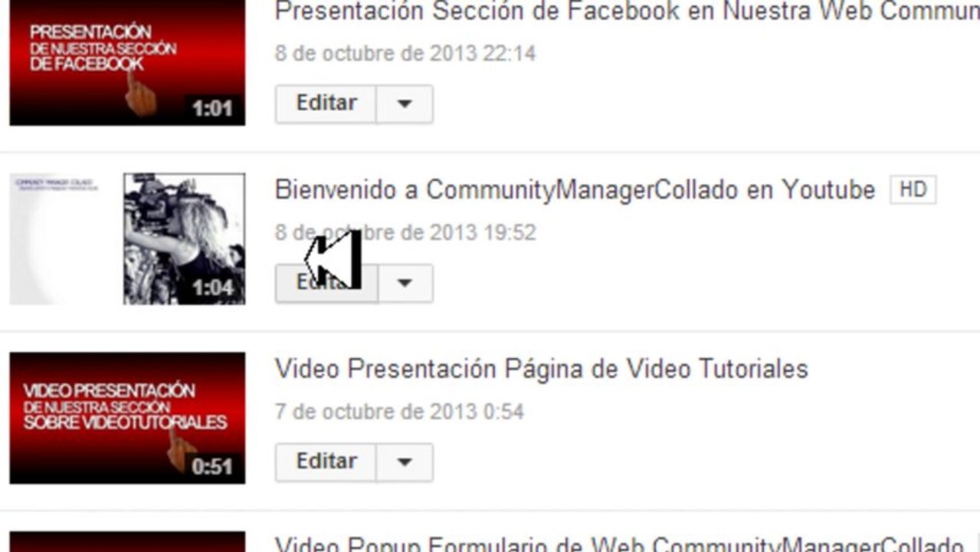
Task: Click the HD badge next to Bienvenido title
Action: (x=913, y=189)
